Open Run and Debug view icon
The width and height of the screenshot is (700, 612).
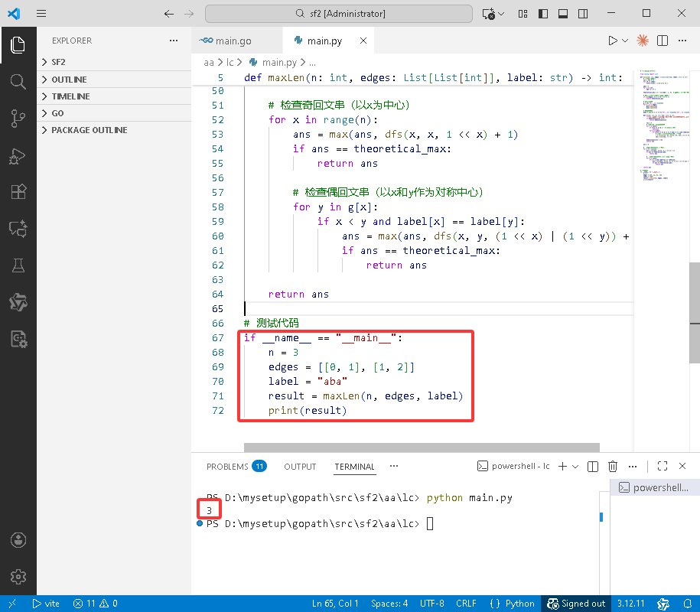coord(18,155)
